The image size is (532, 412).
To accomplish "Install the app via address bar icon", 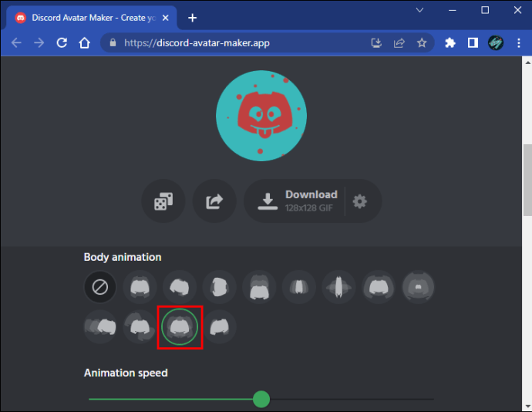I will 376,42.
